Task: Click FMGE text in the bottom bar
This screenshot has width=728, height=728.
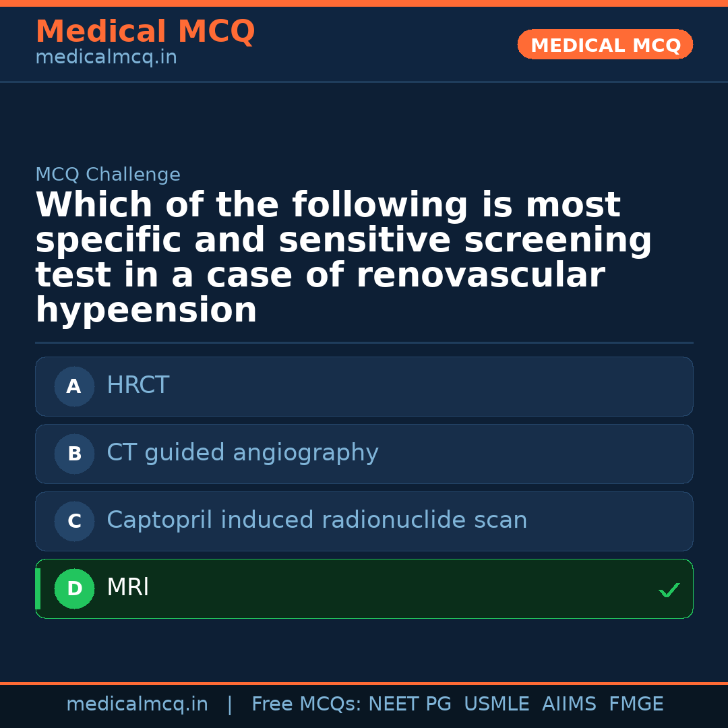Action: pyautogui.click(x=636, y=704)
